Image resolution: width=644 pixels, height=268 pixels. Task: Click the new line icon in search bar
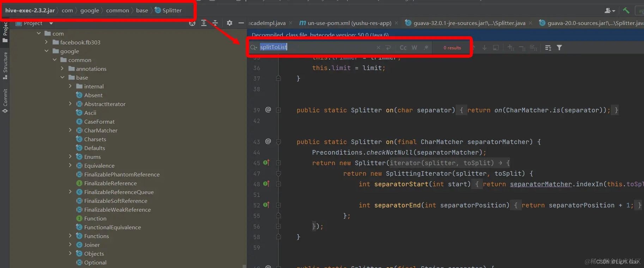388,48
